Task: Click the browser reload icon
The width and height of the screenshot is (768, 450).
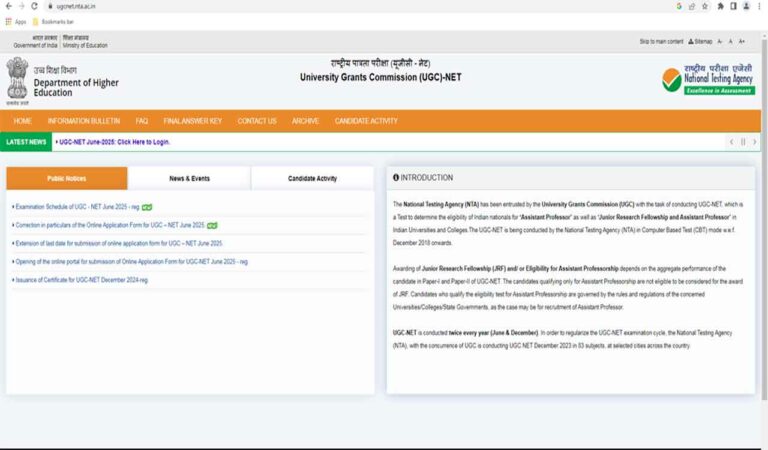Action: [x=34, y=6]
